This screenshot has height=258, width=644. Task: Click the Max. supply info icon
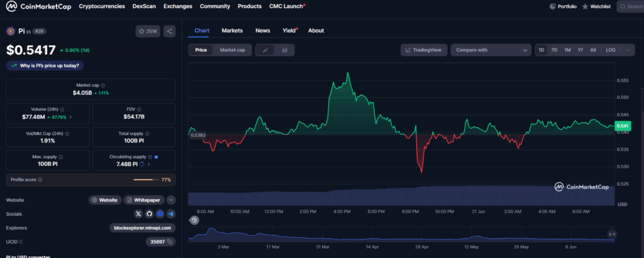point(61,157)
